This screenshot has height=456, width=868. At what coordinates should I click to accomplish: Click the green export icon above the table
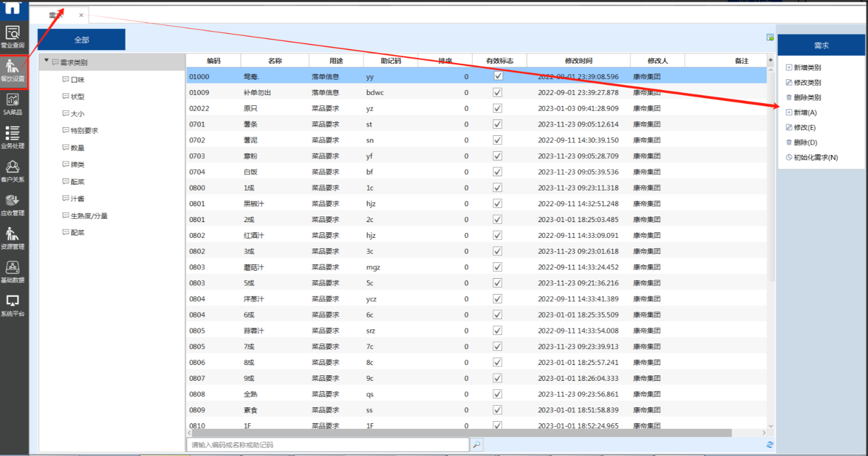click(770, 37)
